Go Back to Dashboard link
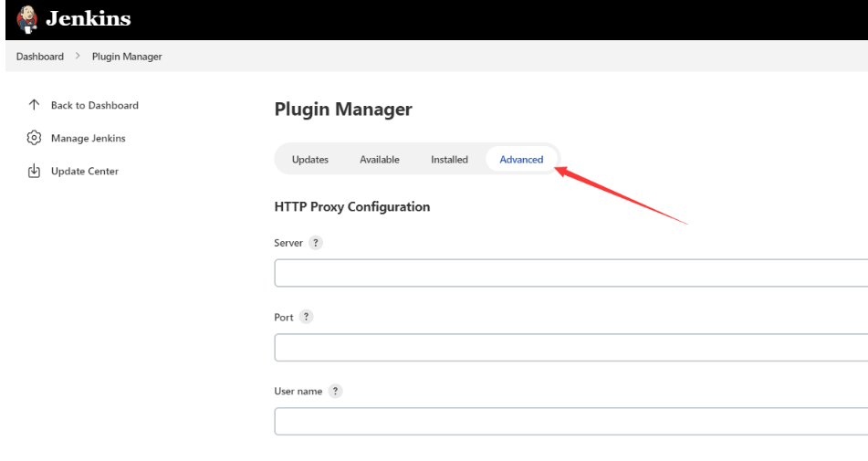 pos(95,105)
